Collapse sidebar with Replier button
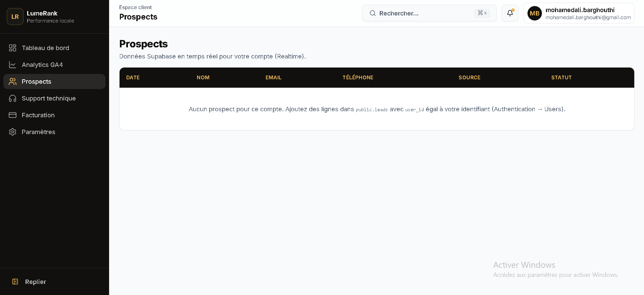Image resolution: width=644 pixels, height=295 pixels. (54, 282)
